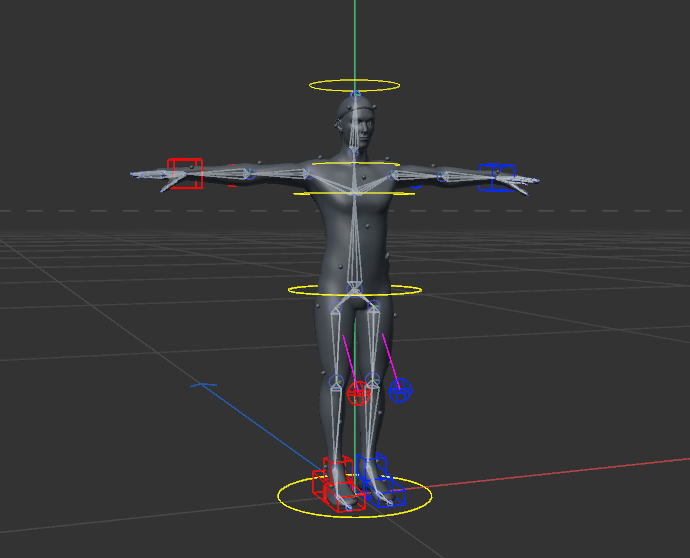The image size is (690, 558).
Task: Click the blue axis line end marker
Action: 204,384
